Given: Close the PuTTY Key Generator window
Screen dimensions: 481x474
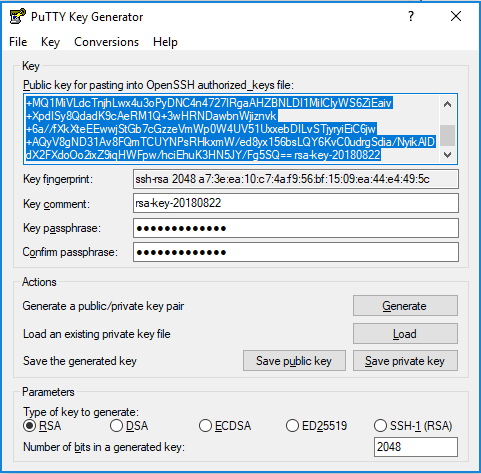Looking at the screenshot, I should click(x=456, y=16).
